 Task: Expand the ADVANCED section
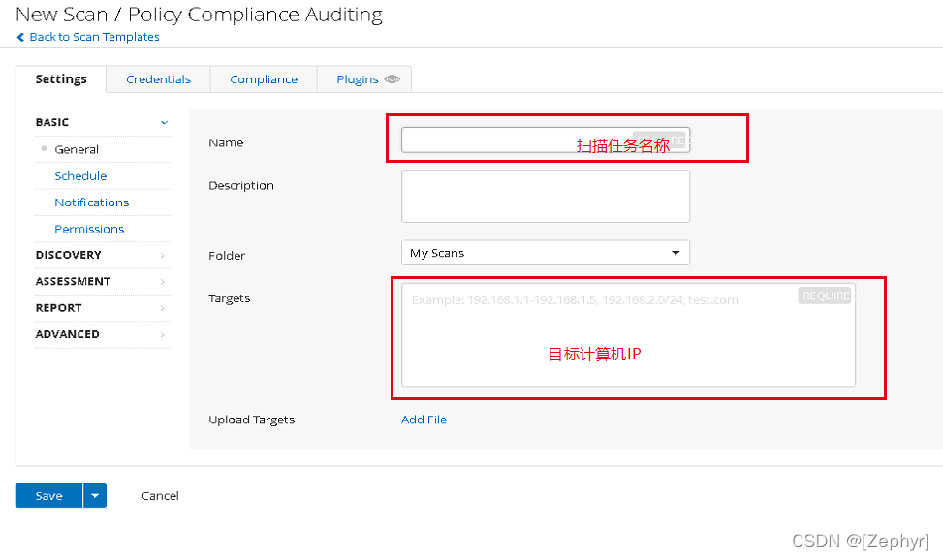102,334
